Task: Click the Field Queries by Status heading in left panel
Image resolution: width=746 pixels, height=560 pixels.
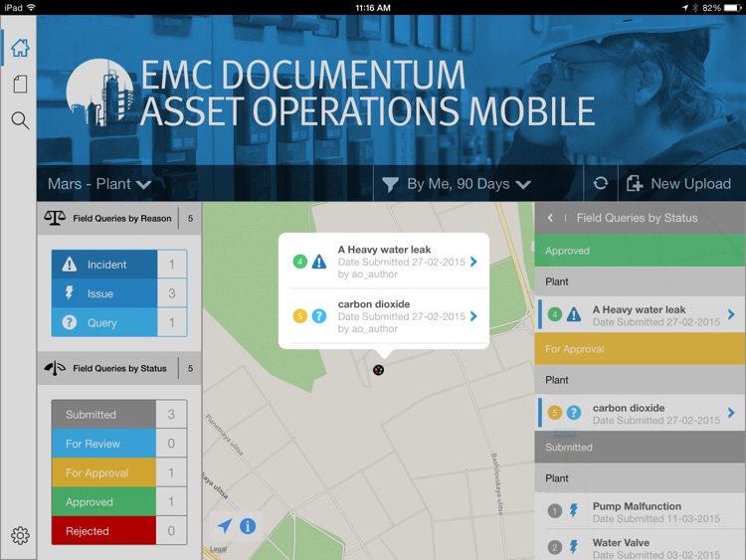Action: (119, 368)
